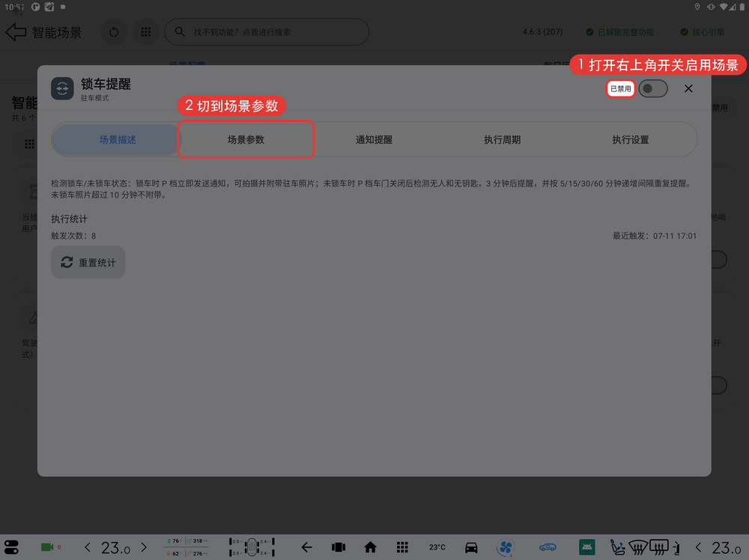Click version text 4.6.3 (207)

542,32
